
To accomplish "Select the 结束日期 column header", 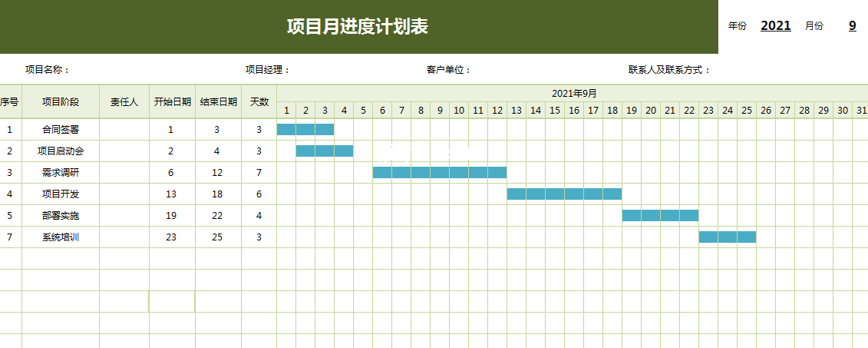I will 219,101.
